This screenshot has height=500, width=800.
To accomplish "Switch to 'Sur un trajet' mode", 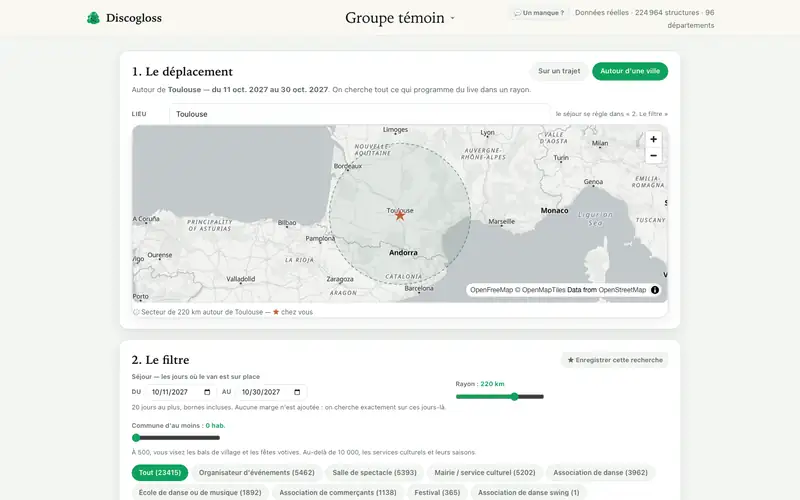I will (559, 71).
